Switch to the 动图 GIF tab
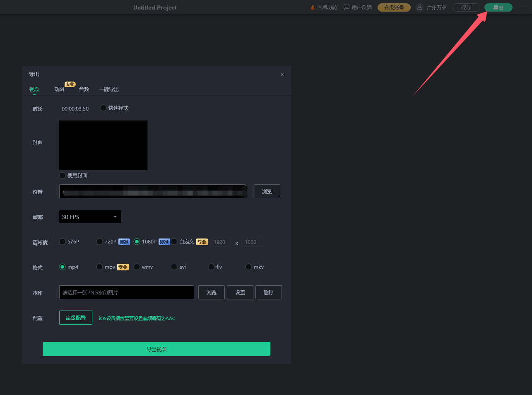Screen dimensions: 532x395 click(x=59, y=89)
